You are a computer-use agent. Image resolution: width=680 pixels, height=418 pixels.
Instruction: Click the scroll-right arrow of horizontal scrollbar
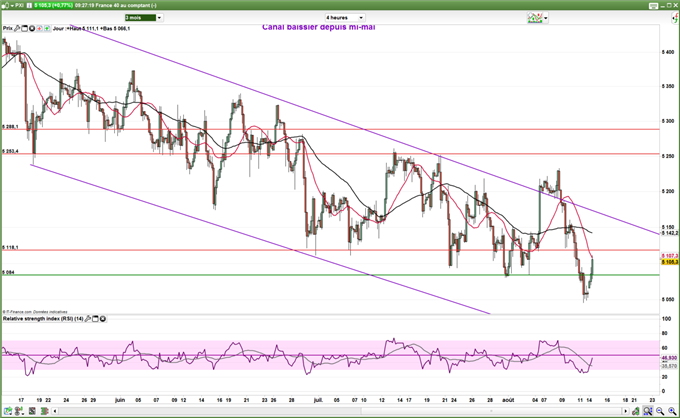[625, 411]
